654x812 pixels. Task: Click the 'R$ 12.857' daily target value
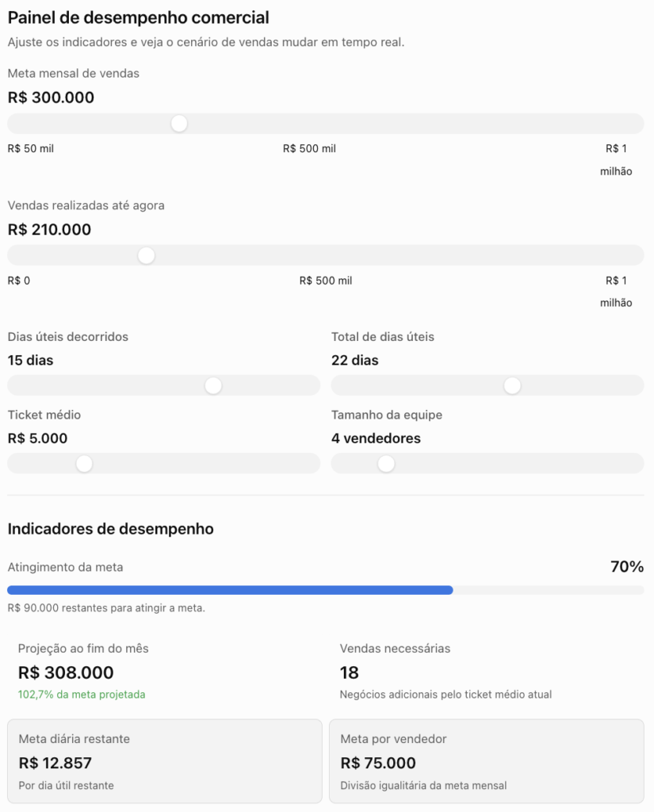point(55,763)
